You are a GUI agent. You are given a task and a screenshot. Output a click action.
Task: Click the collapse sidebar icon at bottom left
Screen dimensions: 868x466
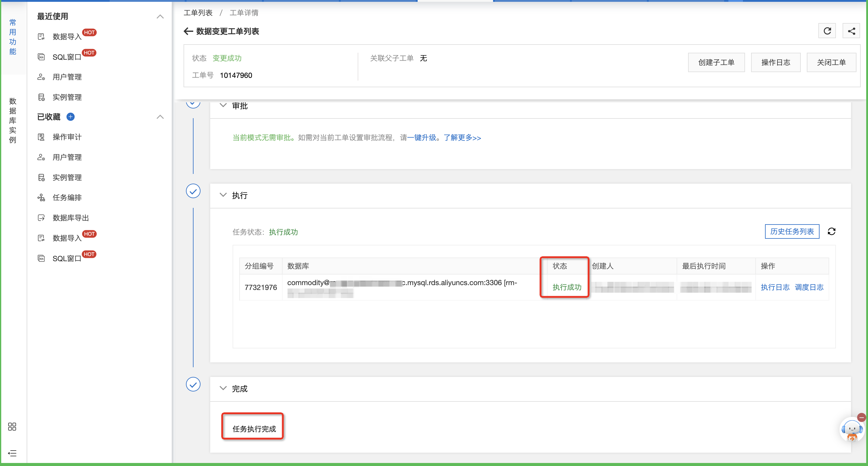click(x=12, y=453)
